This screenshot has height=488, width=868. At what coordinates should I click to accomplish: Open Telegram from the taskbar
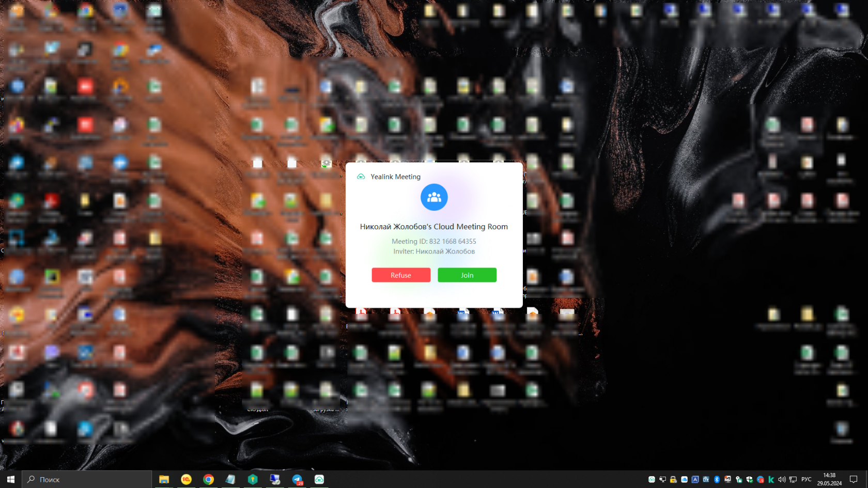tap(297, 479)
